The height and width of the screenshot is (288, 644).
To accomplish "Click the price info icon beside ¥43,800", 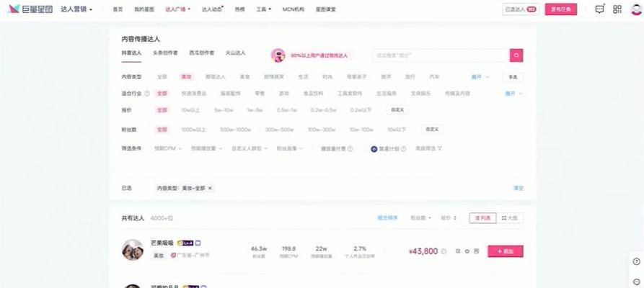I will point(444,251).
